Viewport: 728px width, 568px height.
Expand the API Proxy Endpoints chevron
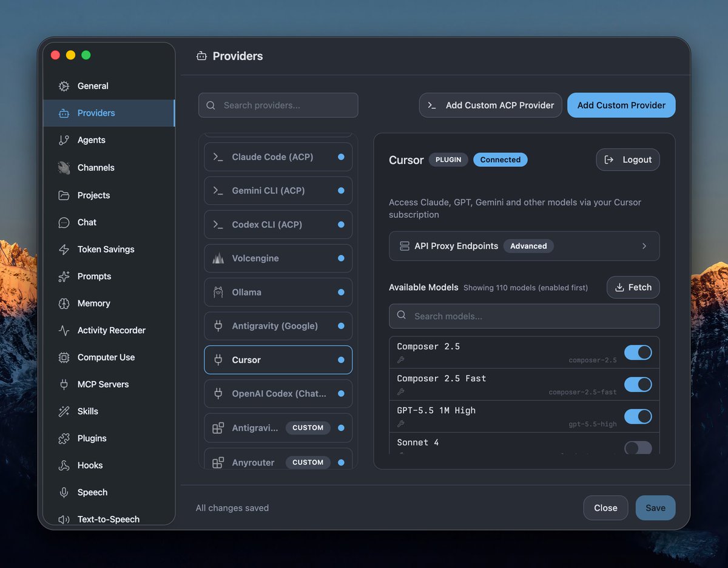point(644,246)
